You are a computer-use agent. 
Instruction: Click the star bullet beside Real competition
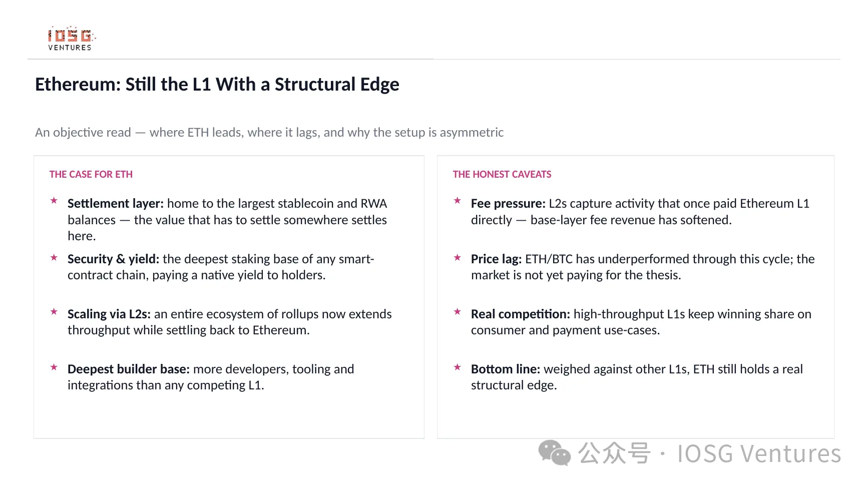457,312
